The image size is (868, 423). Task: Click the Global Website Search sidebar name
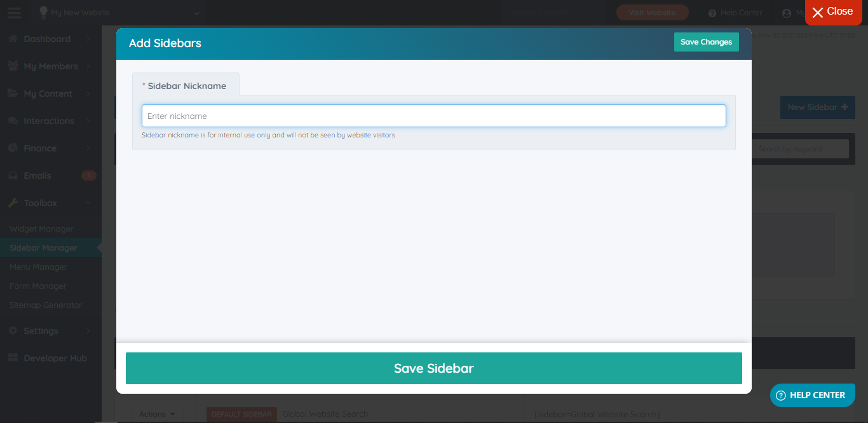(325, 414)
